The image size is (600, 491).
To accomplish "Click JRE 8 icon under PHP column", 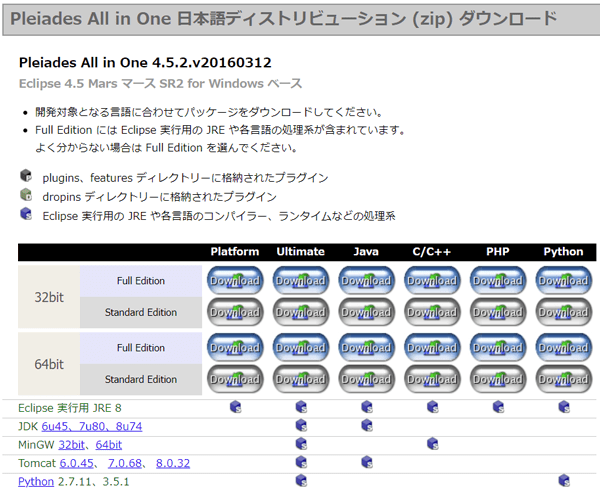I will pos(498,407).
